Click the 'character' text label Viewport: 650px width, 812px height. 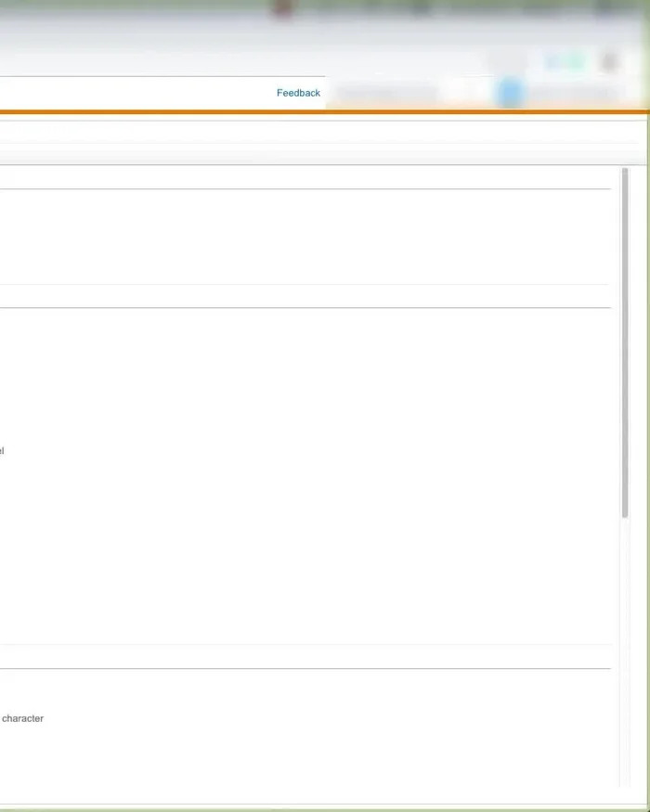[22, 718]
